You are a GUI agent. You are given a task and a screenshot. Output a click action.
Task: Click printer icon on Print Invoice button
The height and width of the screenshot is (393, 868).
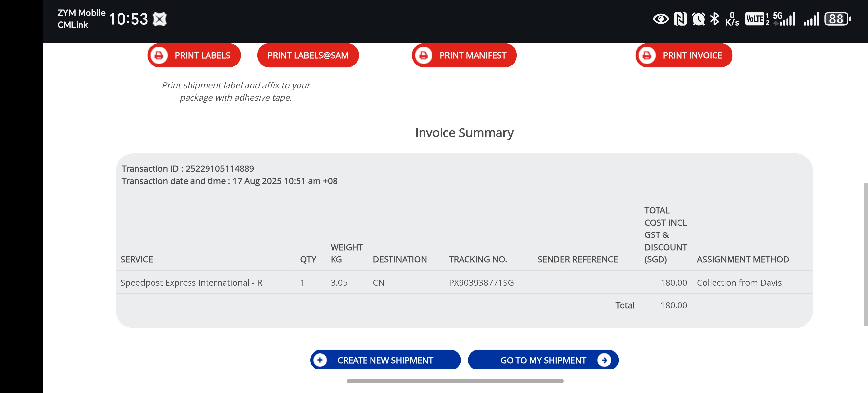[x=647, y=55]
